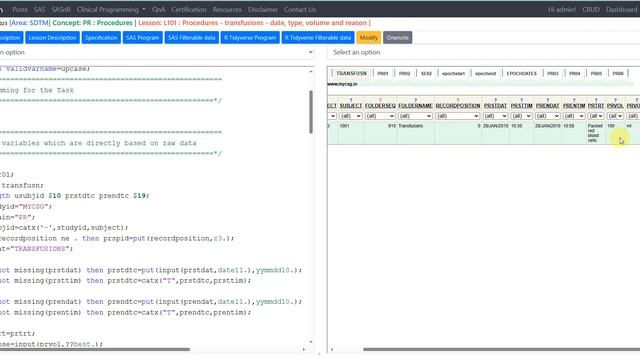This screenshot has height=360, width=640.
Task: Switch to the PR05 dataset tab
Action: (x=596, y=73)
